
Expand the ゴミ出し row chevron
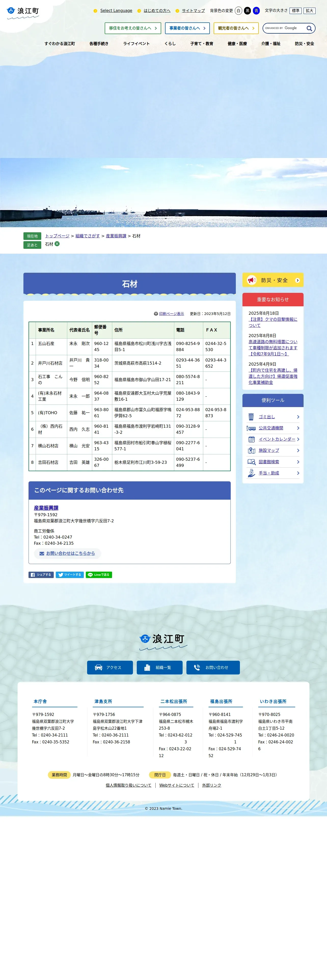pos(298,417)
